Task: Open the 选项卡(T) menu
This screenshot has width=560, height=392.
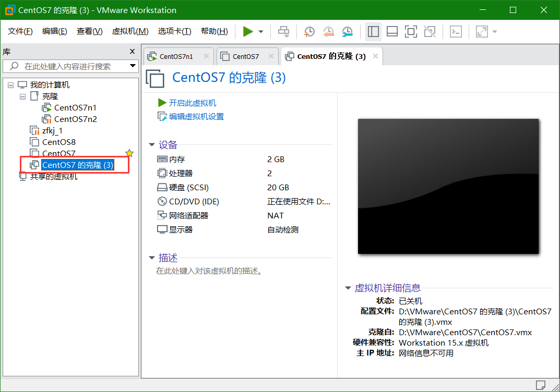Action: click(175, 31)
